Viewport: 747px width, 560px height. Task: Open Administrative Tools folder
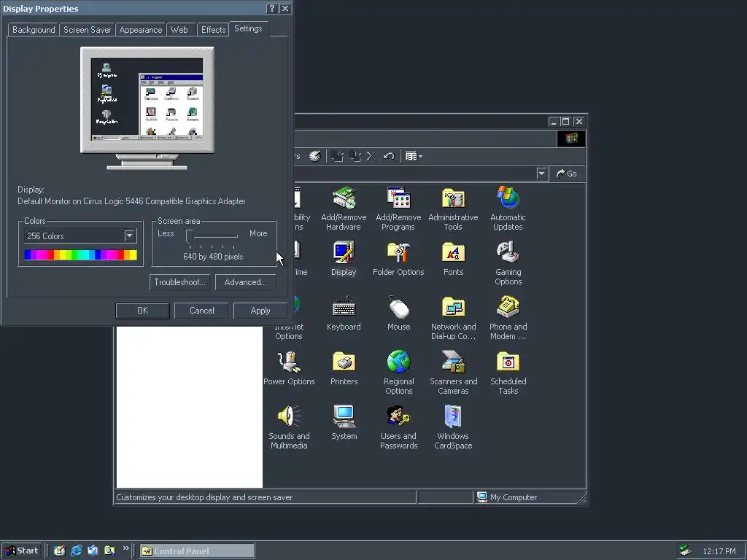(x=453, y=209)
